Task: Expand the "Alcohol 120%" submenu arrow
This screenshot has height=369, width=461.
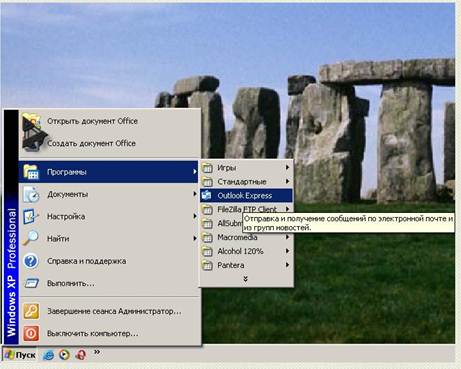Action: [287, 251]
